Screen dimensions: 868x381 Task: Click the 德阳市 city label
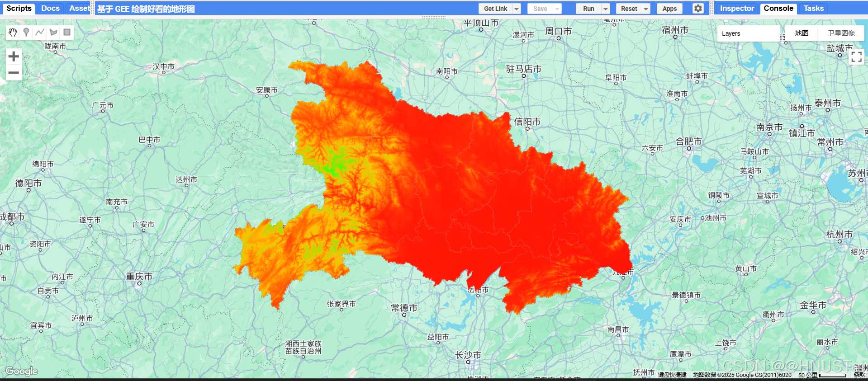point(28,183)
